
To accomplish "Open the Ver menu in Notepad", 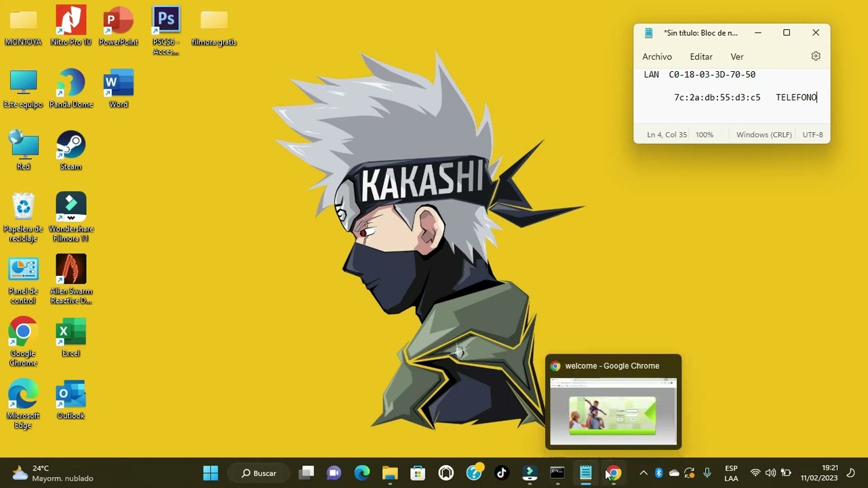I will [x=737, y=57].
